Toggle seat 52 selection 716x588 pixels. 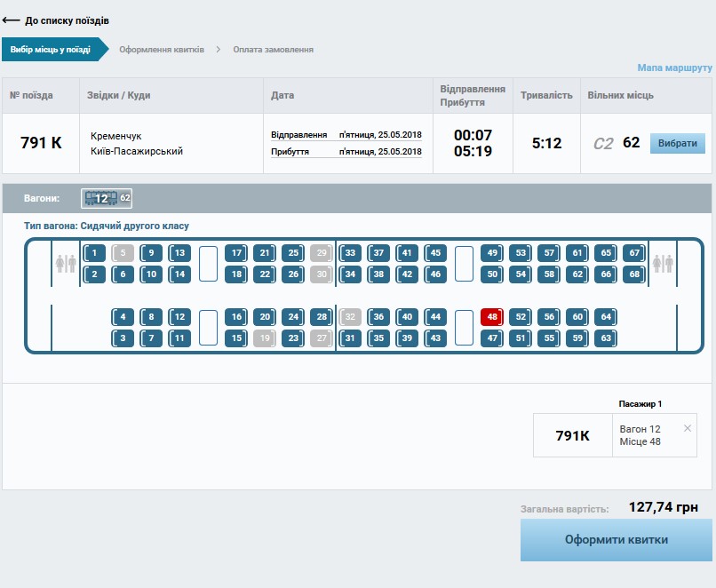[521, 317]
